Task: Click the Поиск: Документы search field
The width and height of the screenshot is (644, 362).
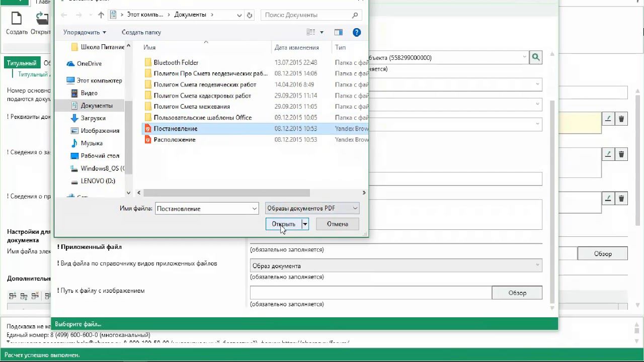Action: [307, 15]
